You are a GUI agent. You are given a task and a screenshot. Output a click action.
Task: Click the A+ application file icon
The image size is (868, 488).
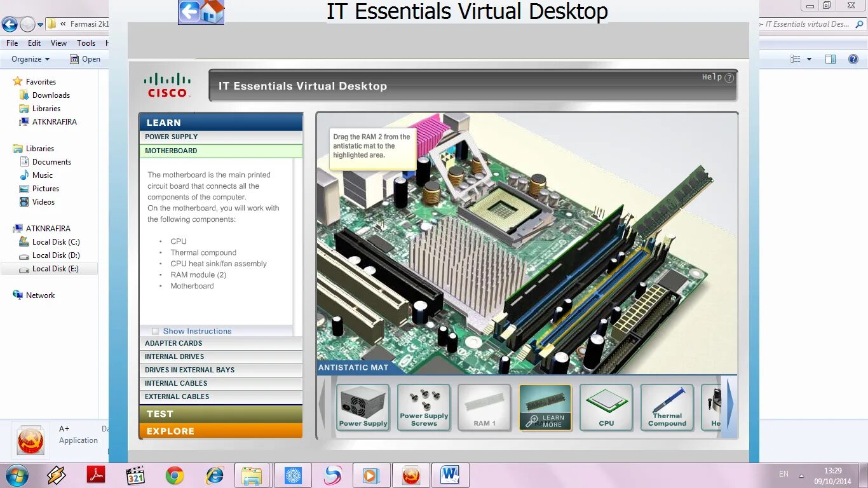coord(31,440)
